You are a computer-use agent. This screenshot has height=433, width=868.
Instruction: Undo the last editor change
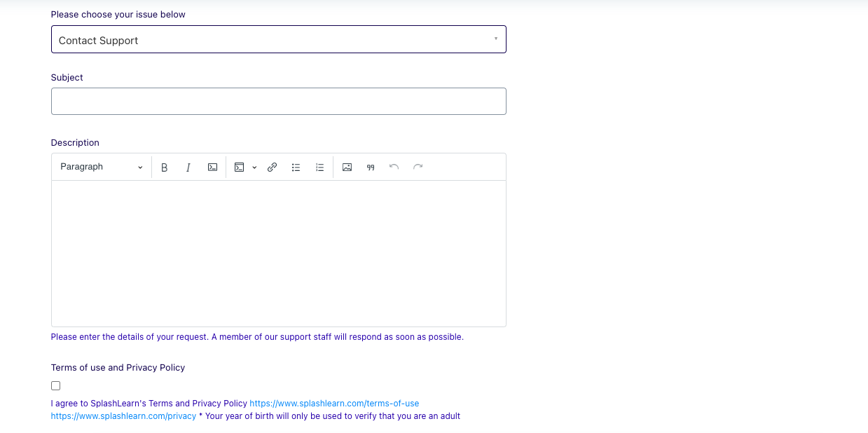(x=393, y=167)
